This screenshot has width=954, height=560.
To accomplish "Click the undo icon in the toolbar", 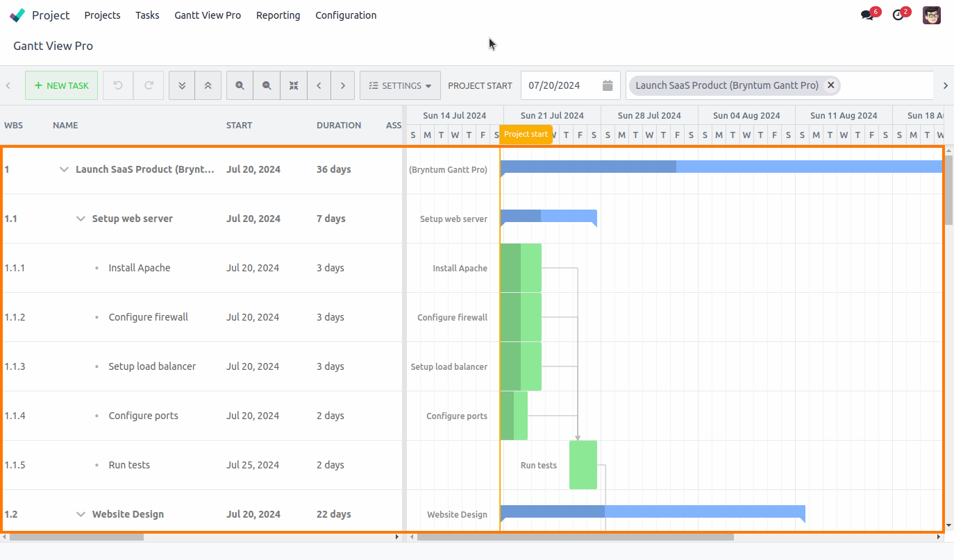I will click(x=117, y=85).
